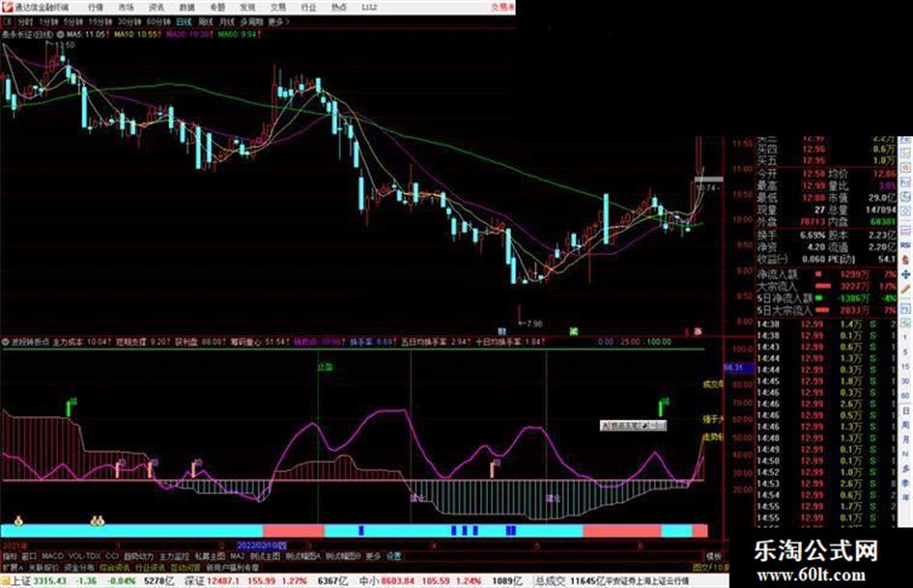Open the 资讯 menu
913x588 pixels.
coord(157,8)
